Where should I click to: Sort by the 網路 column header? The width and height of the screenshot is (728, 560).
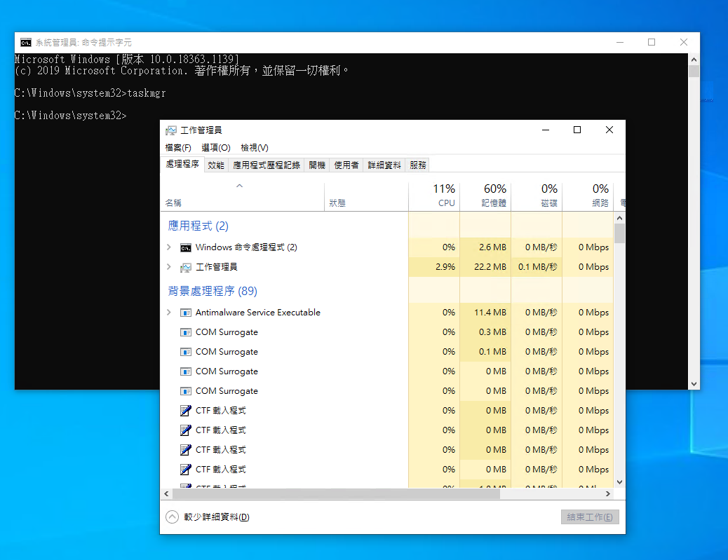pyautogui.click(x=587, y=197)
